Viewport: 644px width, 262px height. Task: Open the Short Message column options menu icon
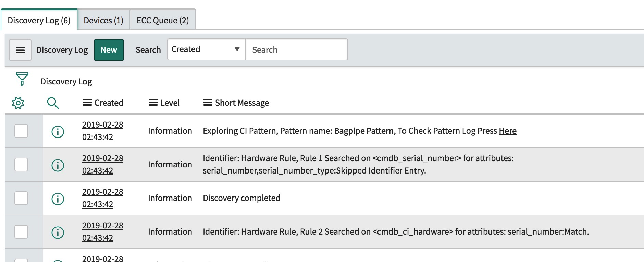click(x=208, y=103)
